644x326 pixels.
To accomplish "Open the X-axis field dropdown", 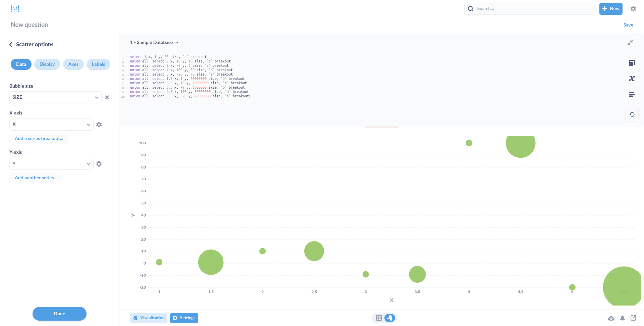I will [x=51, y=124].
